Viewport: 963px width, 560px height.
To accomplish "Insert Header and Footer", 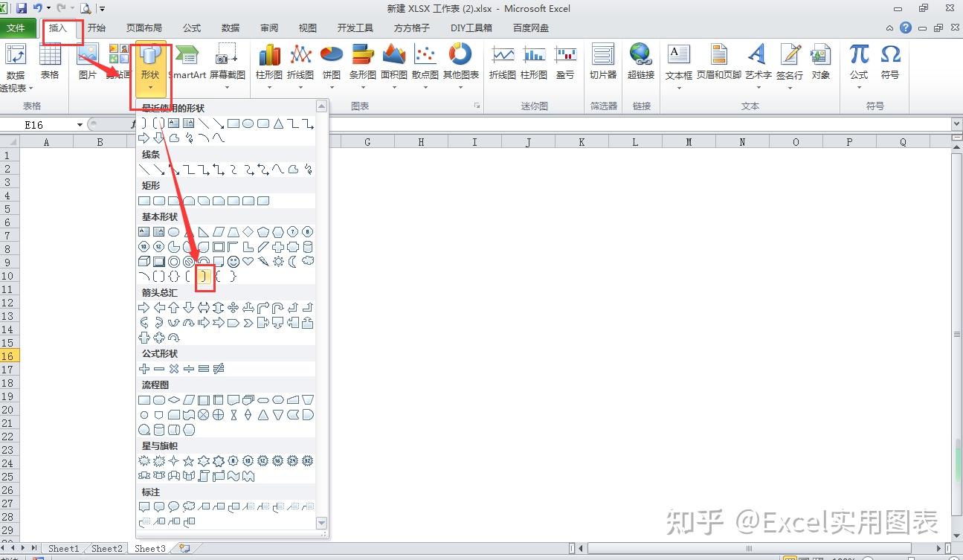I will [x=718, y=62].
